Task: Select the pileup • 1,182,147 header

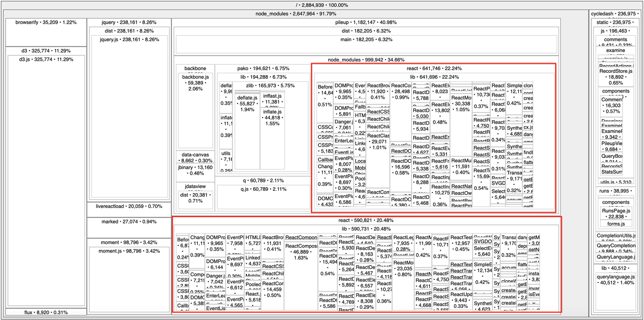Action: pos(366,22)
